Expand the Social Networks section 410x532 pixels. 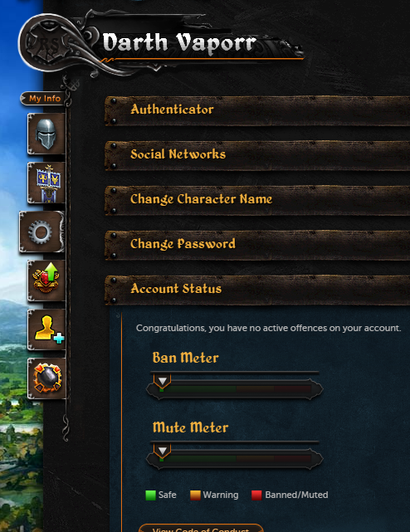tap(257, 156)
